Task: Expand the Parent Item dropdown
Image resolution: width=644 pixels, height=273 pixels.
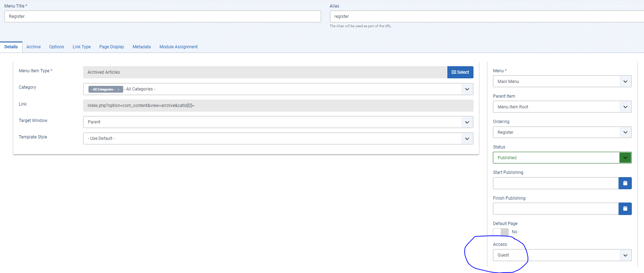Action: 562,107
